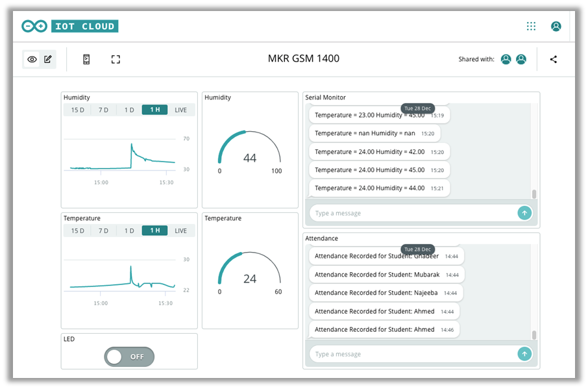Select 15 D range on Humidity chart
Screen dimensions: 588x389
pyautogui.click(x=78, y=110)
